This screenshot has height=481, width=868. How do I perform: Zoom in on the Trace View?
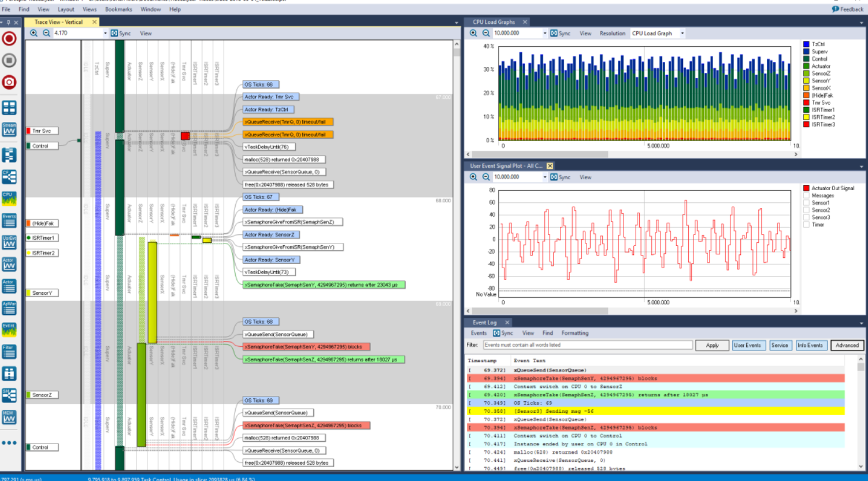[x=34, y=34]
